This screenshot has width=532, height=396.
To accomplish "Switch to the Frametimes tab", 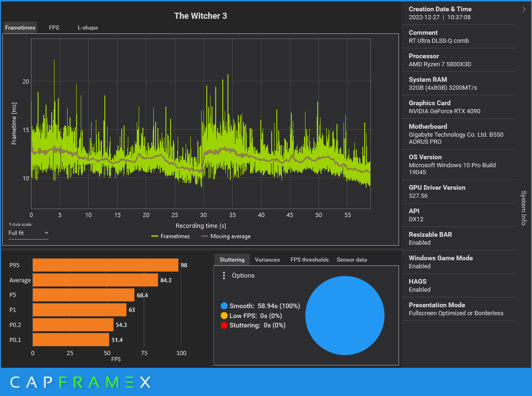I will click(x=20, y=27).
